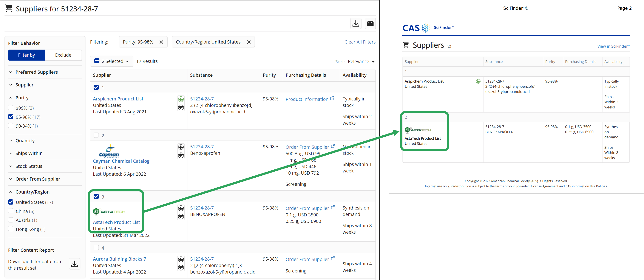The image size is (644, 280).
Task: Click Order From Supplier in the Aurora row
Action: (x=307, y=260)
